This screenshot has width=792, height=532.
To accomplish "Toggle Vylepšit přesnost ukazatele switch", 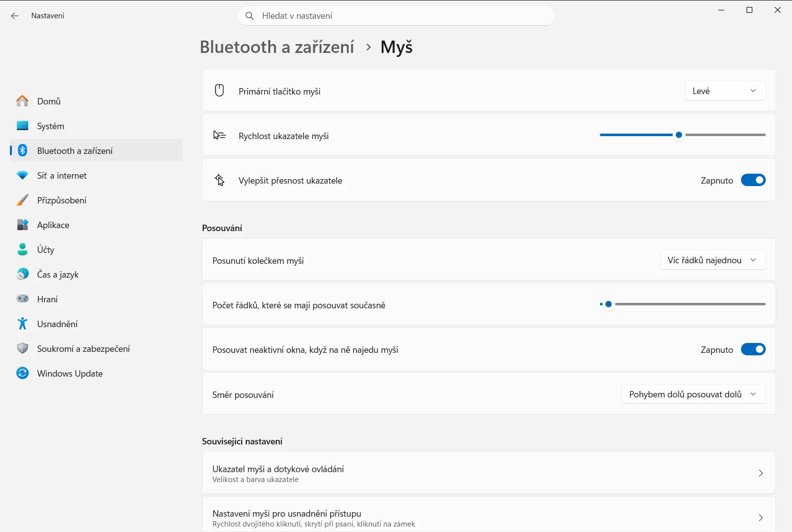I will 753,180.
